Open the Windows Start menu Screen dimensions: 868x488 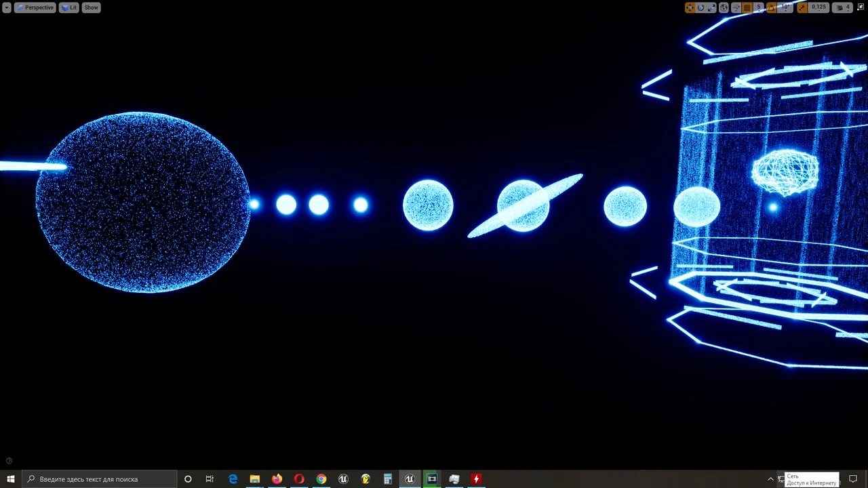coord(11,479)
